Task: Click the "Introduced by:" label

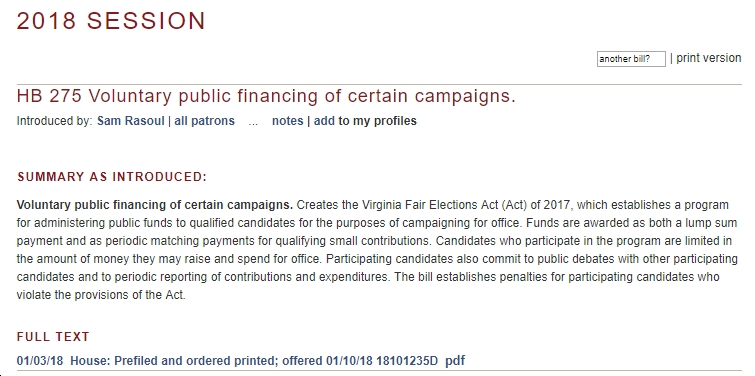Action: point(54,121)
